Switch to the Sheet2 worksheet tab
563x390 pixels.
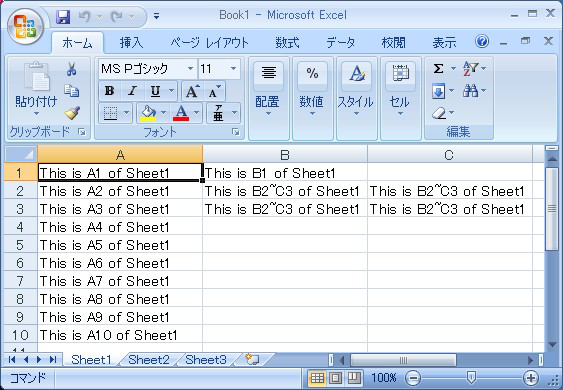[149, 359]
